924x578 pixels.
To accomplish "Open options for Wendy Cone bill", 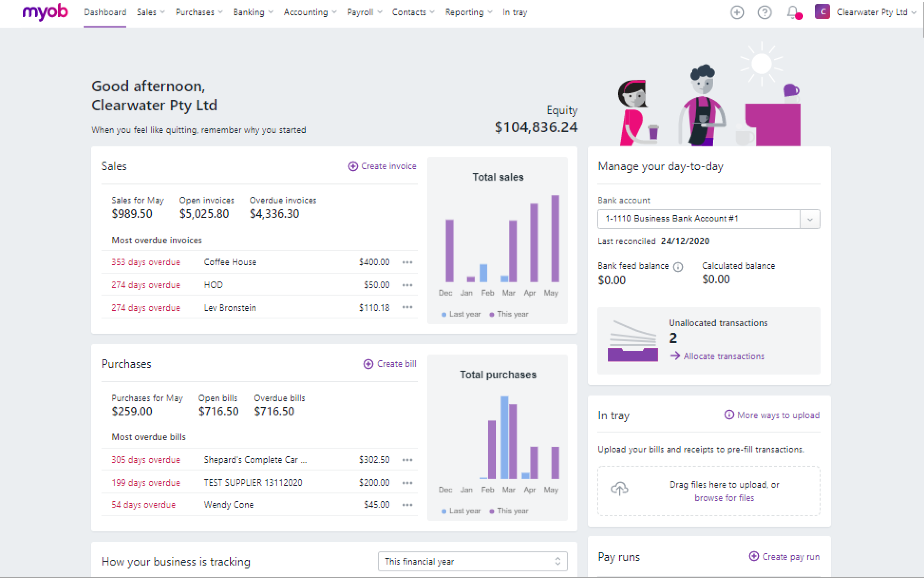I will [x=407, y=504].
